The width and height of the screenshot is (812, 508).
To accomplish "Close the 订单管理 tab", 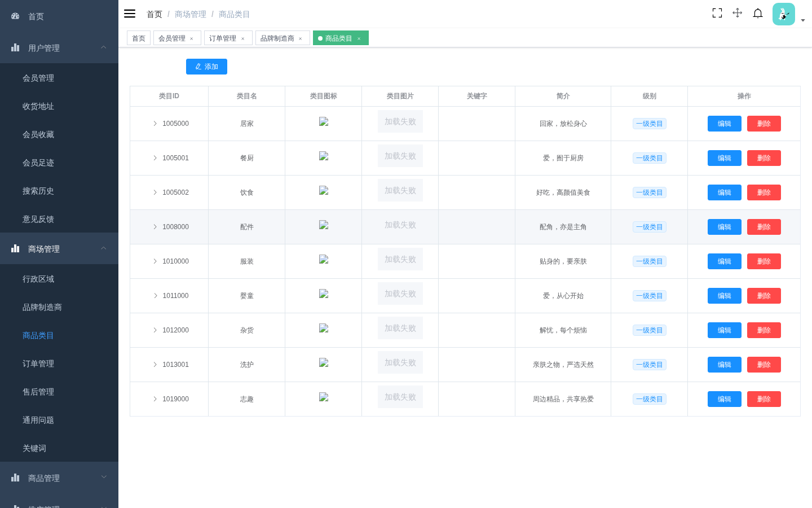I will pyautogui.click(x=243, y=38).
